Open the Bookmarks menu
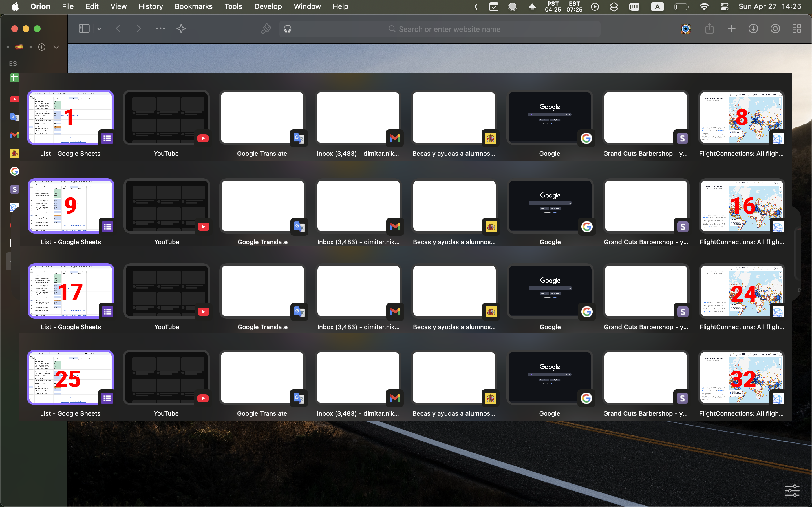 194,6
